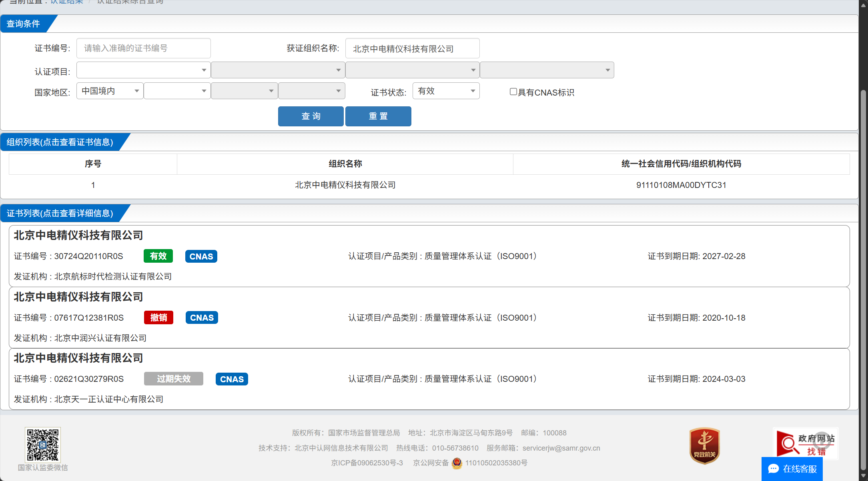The width and height of the screenshot is (868, 481).
Task: Click the 证书编号 input field
Action: tap(143, 48)
